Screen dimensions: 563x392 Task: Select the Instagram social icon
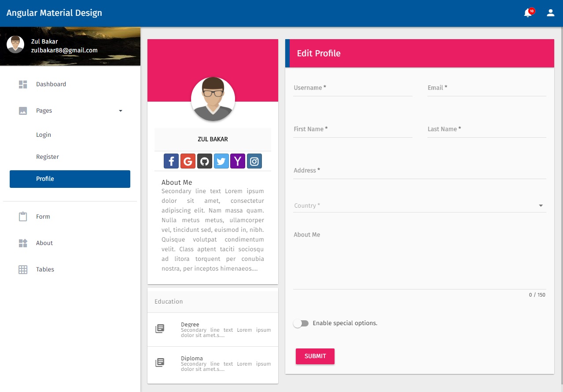[254, 161]
